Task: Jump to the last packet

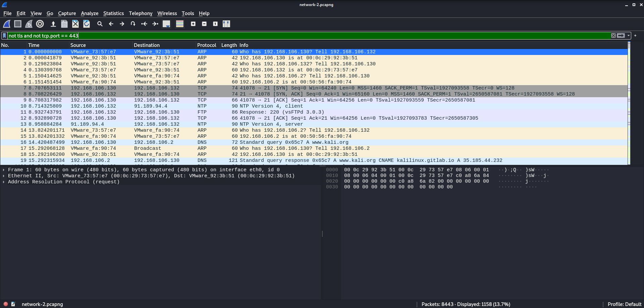Action: pyautogui.click(x=155, y=24)
